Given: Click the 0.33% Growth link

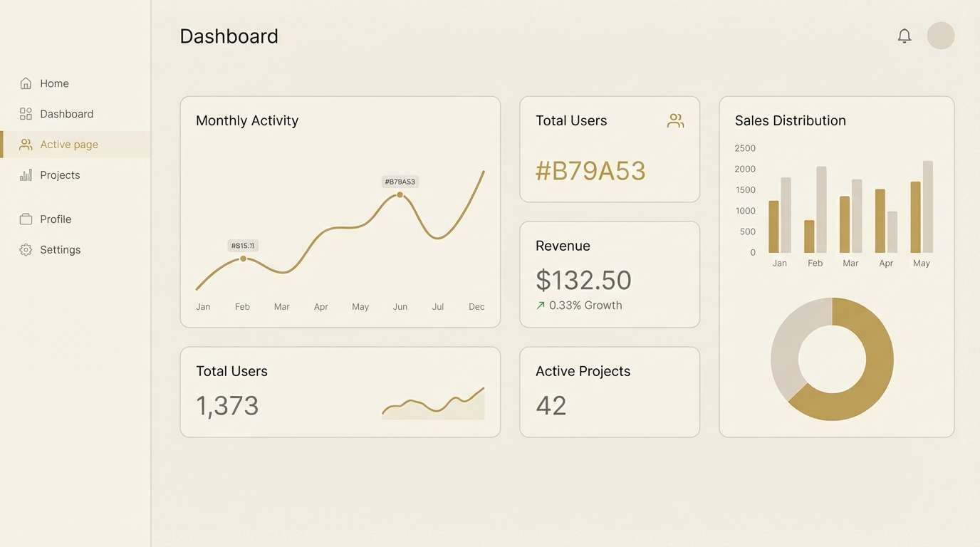Looking at the screenshot, I should pos(585,305).
